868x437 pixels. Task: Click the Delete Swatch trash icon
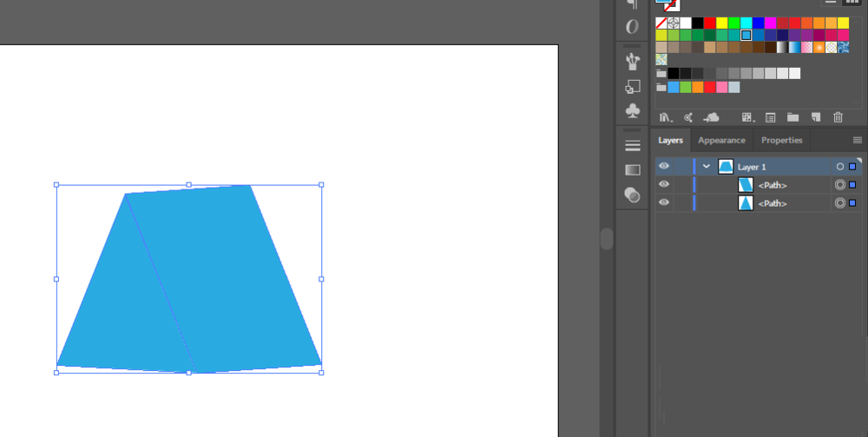tap(838, 117)
